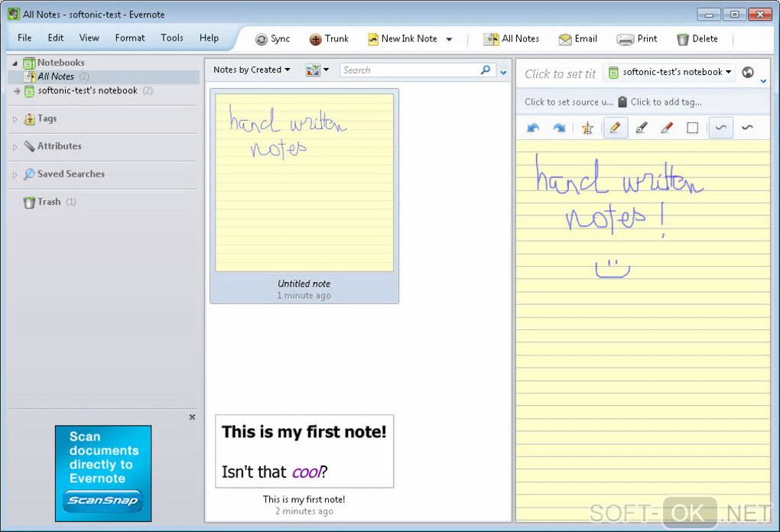Screen dimensions: 780x532
Task: Open the New Ink Note dropdown arrow
Action: (x=449, y=39)
